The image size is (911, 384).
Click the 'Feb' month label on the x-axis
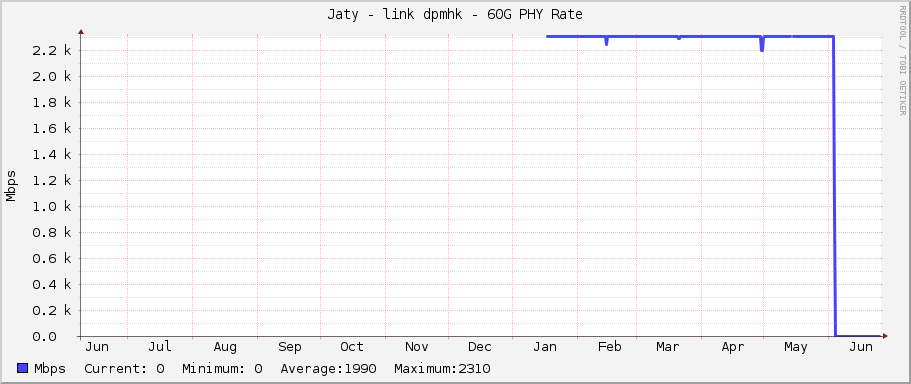point(609,347)
